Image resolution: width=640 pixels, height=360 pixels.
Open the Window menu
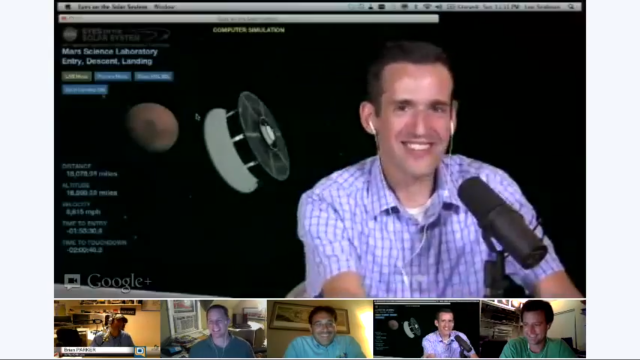[x=164, y=7]
